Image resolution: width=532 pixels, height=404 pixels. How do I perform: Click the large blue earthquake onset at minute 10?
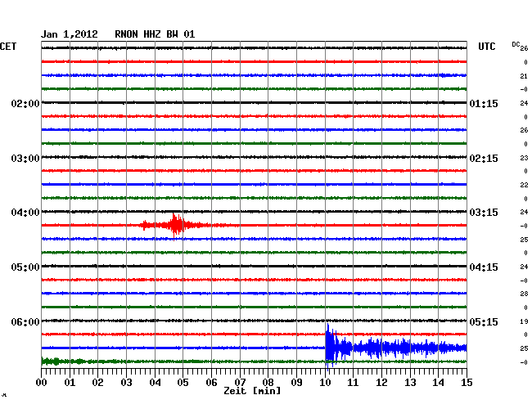point(331,347)
